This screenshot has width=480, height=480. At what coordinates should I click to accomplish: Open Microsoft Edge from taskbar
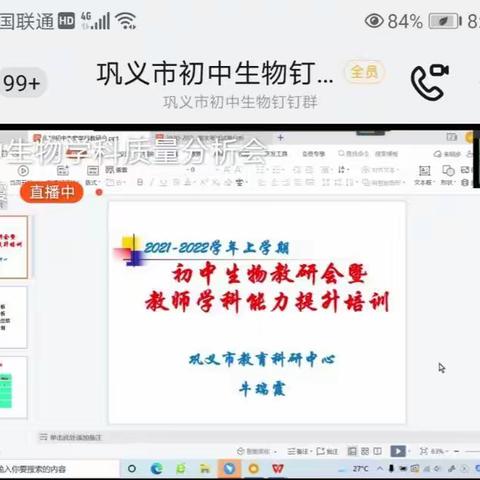point(156,469)
